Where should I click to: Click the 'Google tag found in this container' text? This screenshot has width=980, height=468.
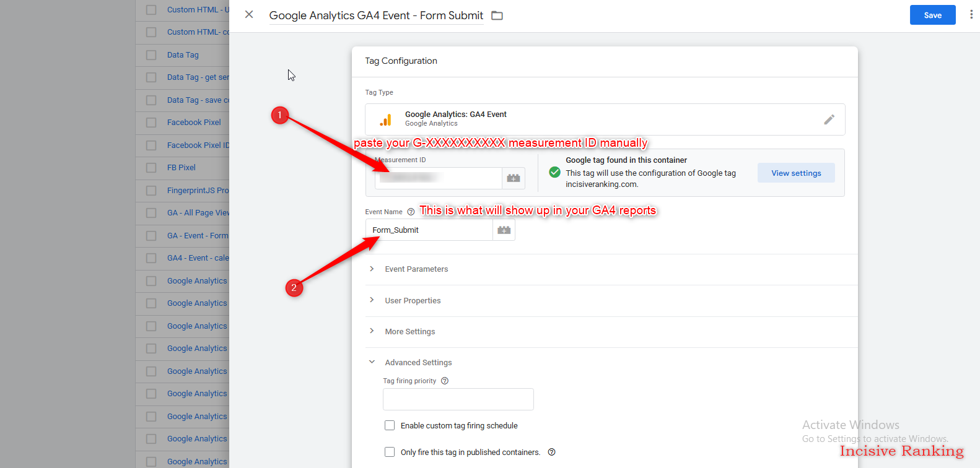click(x=626, y=160)
